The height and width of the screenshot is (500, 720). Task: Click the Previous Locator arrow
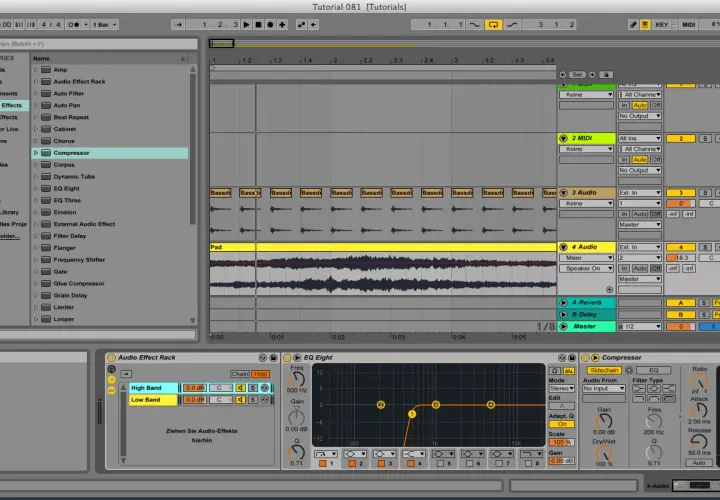tap(563, 74)
